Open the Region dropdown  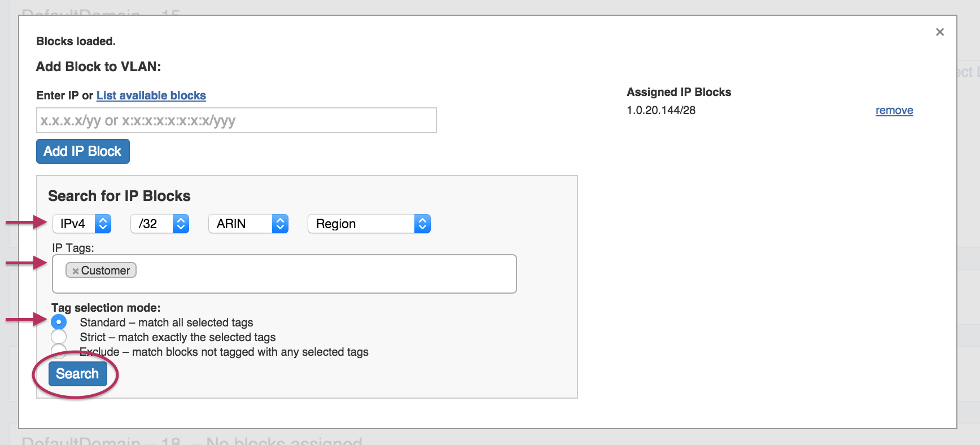369,224
